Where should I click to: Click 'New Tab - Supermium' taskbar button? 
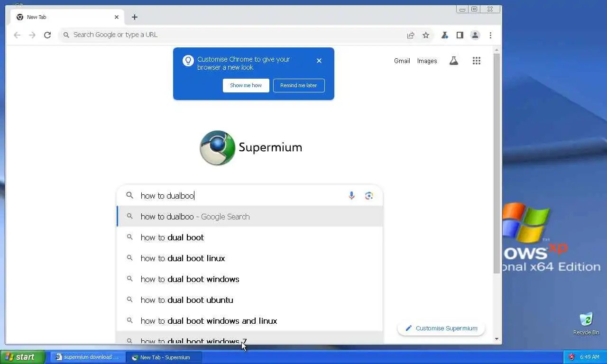165,357
